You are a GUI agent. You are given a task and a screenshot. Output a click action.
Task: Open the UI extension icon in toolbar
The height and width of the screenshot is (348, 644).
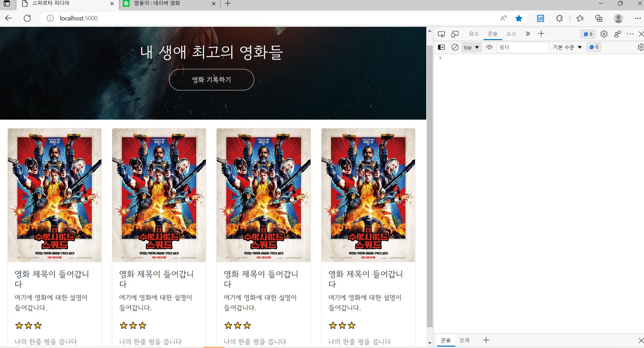point(541,18)
